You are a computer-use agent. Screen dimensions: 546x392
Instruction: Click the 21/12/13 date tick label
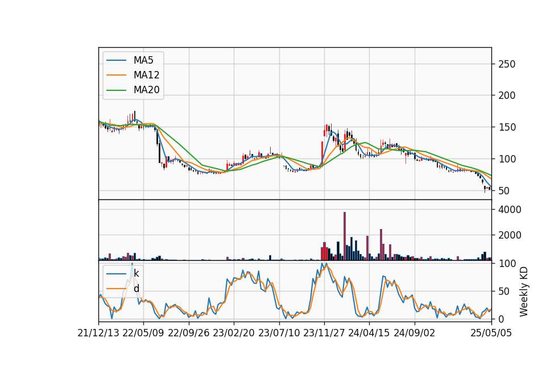tap(98, 333)
